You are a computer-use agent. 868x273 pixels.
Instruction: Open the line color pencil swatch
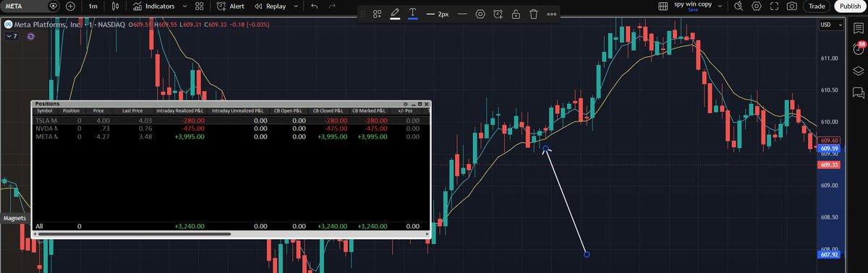pos(395,14)
